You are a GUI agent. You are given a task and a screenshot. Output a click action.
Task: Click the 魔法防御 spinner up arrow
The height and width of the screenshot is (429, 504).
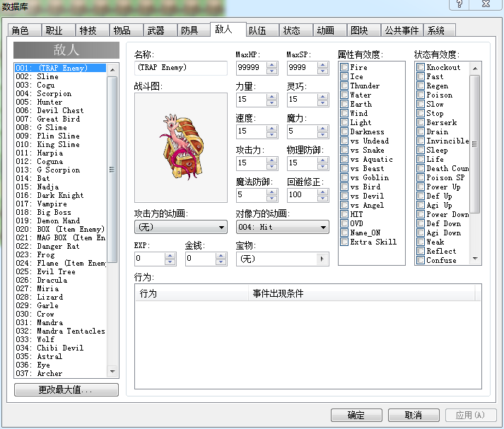pyautogui.click(x=272, y=192)
